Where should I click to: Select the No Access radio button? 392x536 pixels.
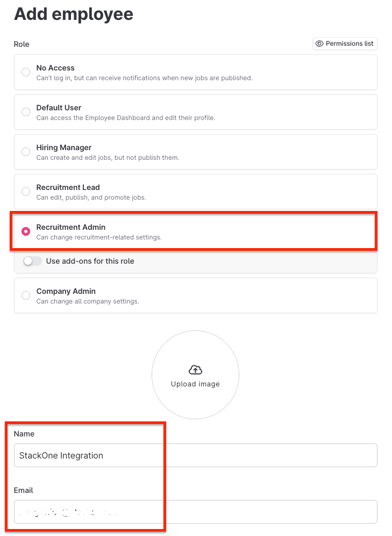click(x=26, y=72)
